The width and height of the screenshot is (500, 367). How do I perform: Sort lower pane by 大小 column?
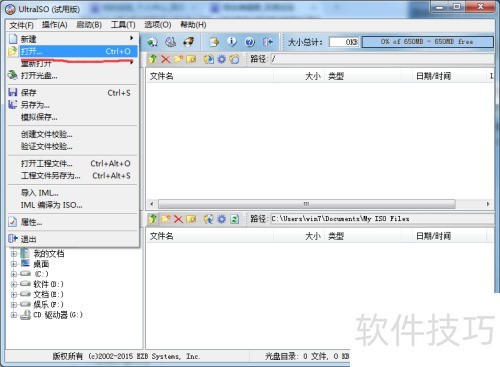299,236
